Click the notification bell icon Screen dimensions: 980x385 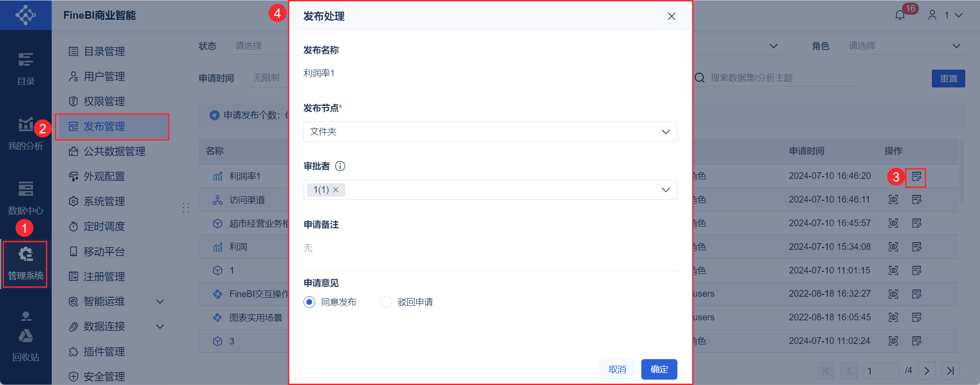click(x=900, y=16)
